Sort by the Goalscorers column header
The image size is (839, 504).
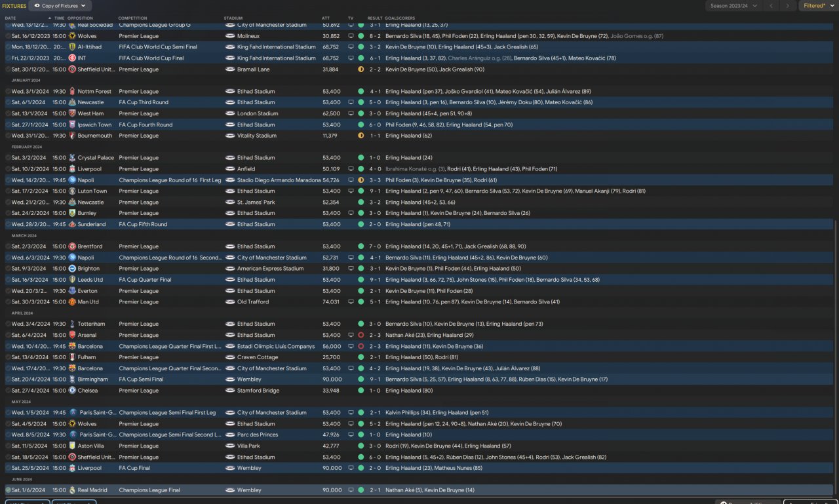point(400,18)
